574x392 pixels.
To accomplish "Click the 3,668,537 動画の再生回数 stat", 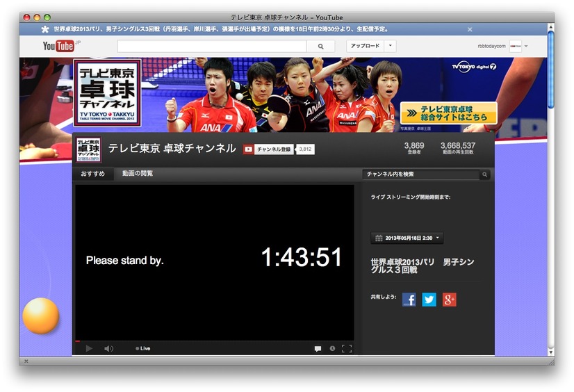I will coord(458,148).
